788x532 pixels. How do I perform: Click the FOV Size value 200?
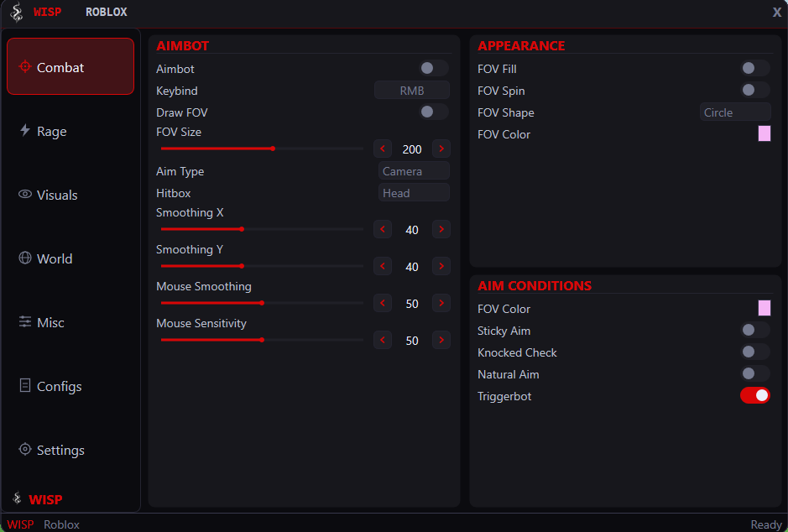411,149
